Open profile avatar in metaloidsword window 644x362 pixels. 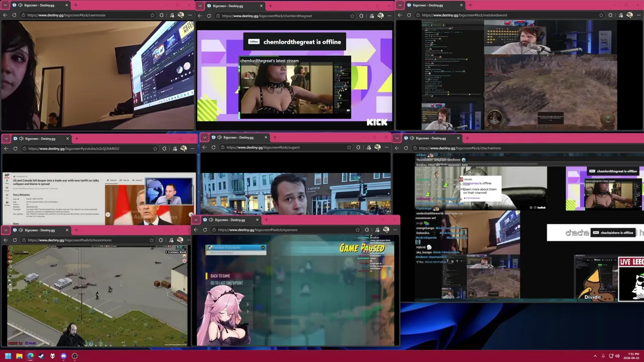[629, 15]
